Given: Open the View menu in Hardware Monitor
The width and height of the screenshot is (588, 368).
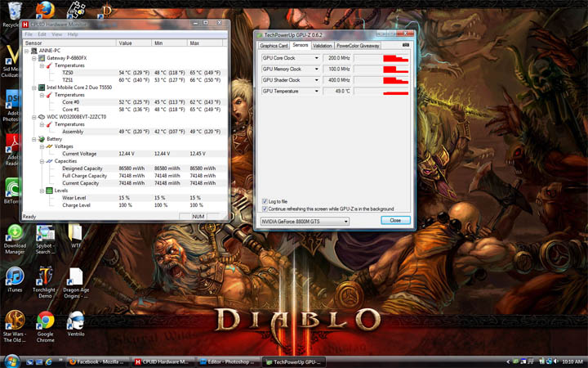Looking at the screenshot, I should 57,34.
